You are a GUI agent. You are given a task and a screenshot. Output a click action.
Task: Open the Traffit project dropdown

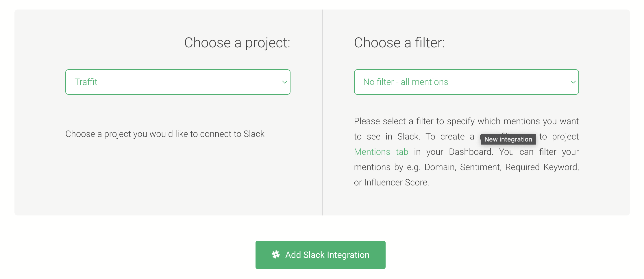pyautogui.click(x=178, y=82)
